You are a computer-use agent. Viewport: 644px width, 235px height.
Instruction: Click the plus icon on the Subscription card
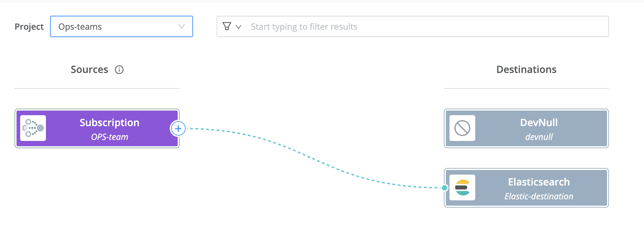click(x=178, y=128)
